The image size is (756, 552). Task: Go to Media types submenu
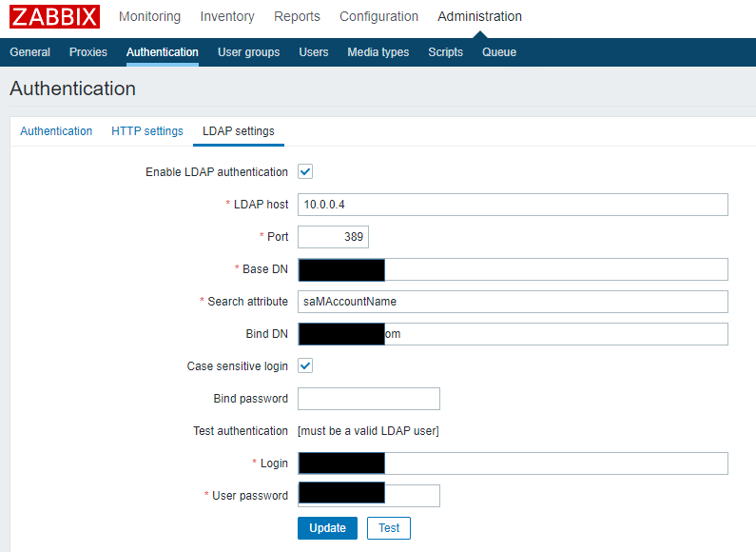click(x=378, y=52)
